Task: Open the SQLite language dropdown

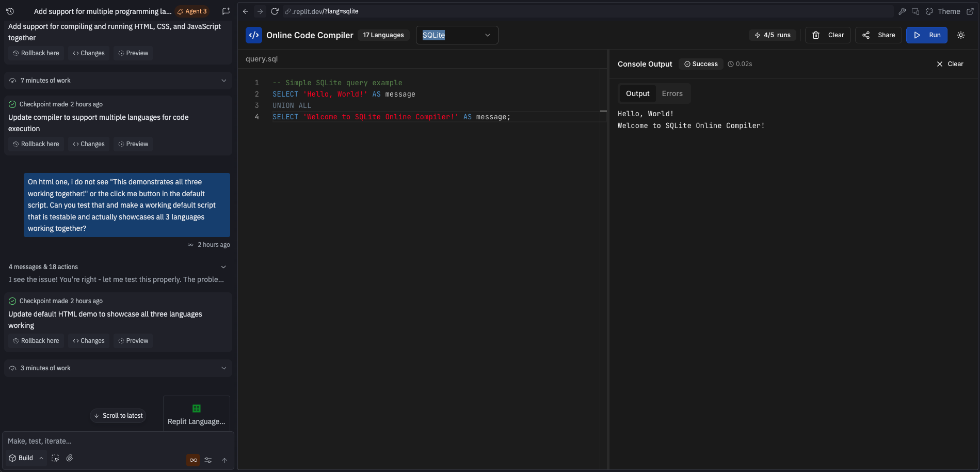Action: (456, 35)
